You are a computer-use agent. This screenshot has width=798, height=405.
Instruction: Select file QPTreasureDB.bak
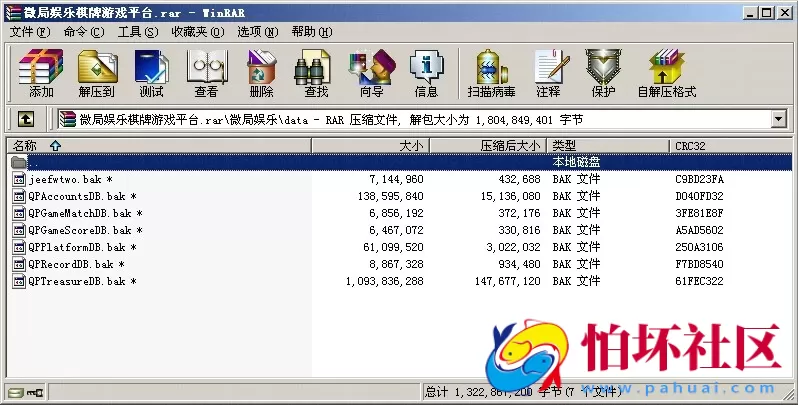[x=82, y=281]
